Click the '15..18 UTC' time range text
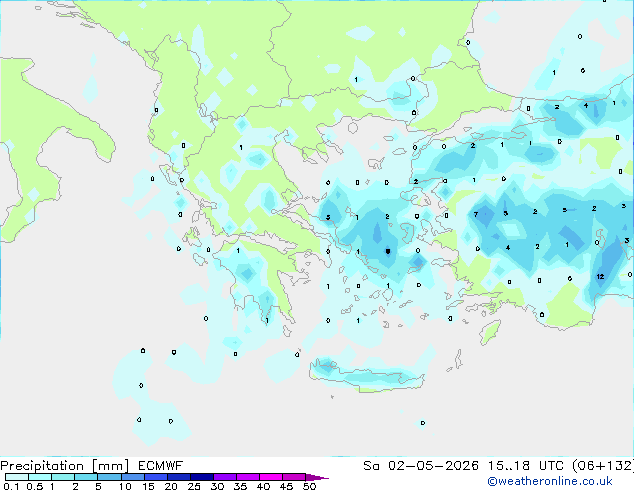 click(525, 466)
